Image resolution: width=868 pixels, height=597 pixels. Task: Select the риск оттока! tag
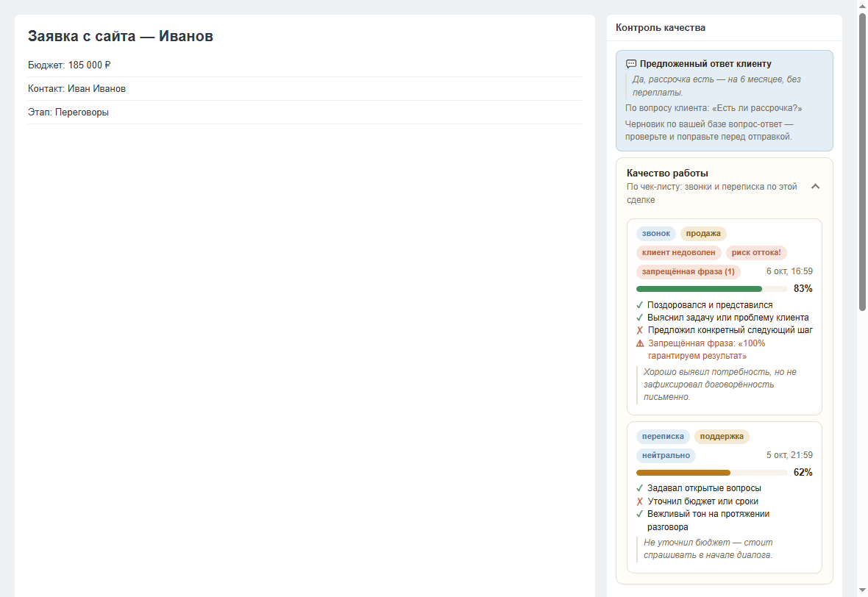pyautogui.click(x=756, y=252)
